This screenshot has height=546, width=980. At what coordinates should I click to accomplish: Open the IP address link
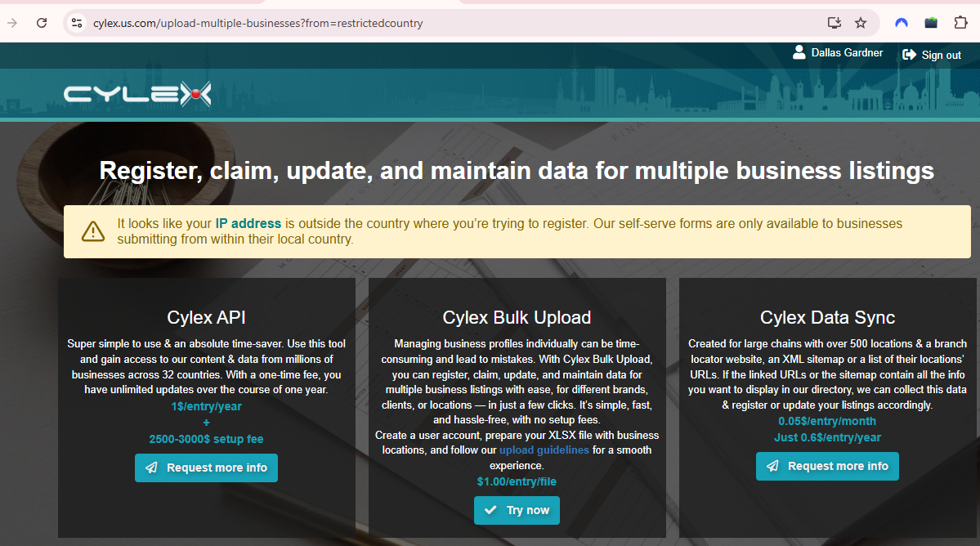click(x=248, y=224)
